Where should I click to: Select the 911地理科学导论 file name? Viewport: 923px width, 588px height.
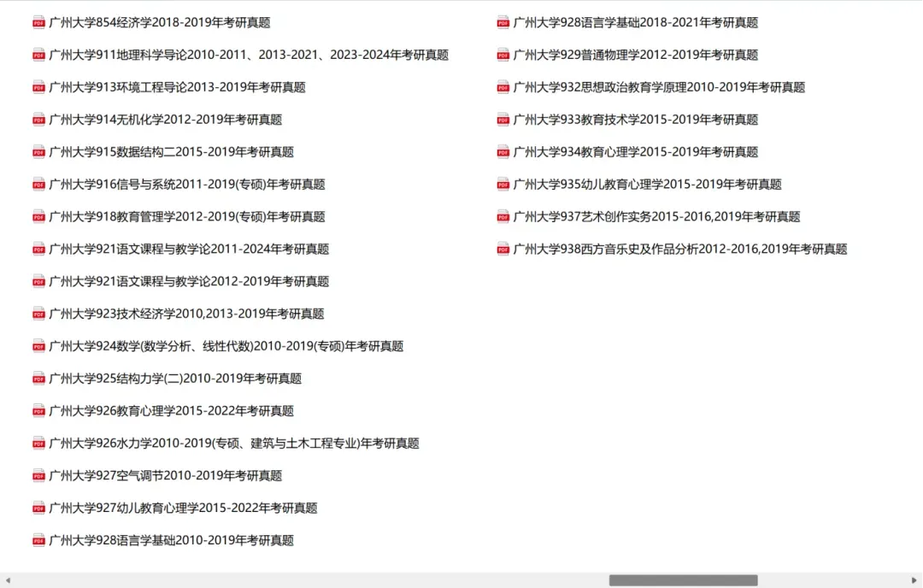click(249, 55)
